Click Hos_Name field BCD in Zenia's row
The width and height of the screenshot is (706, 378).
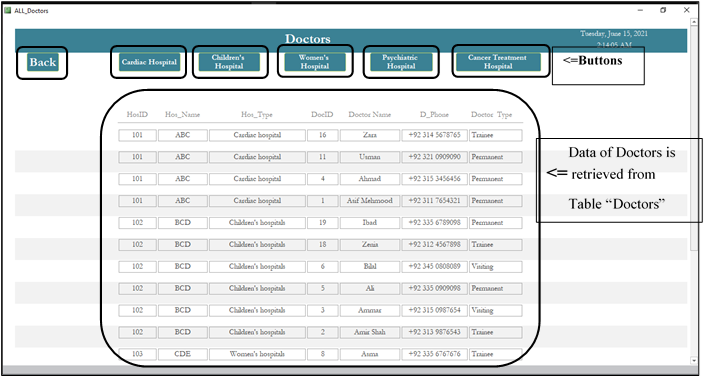(182, 245)
